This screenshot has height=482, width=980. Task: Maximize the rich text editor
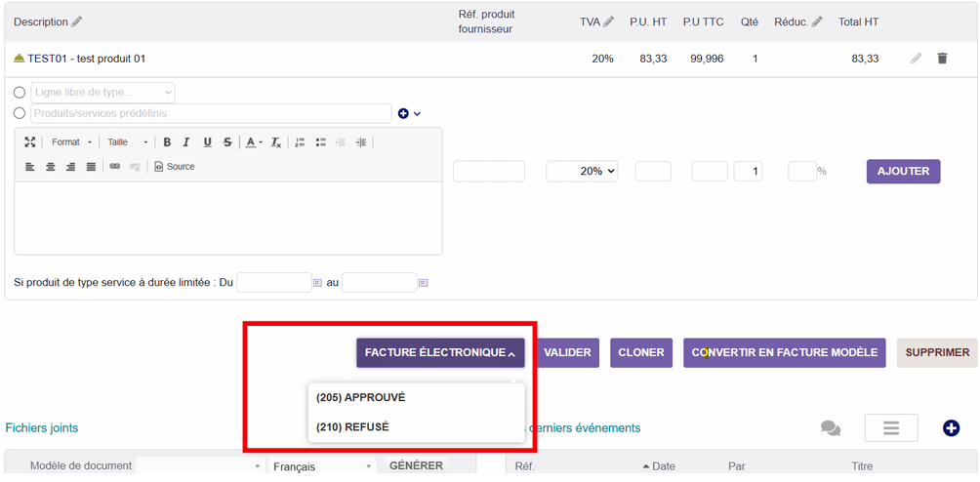tap(29, 141)
